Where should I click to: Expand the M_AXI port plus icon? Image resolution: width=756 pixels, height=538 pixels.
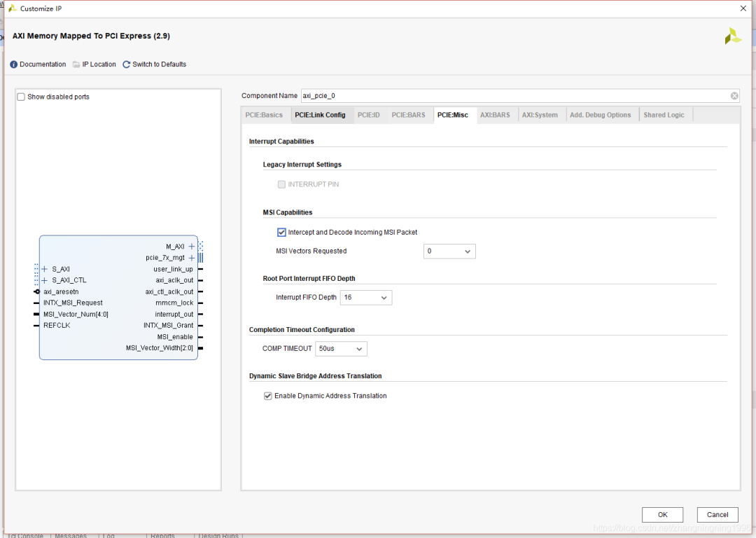tap(192, 247)
